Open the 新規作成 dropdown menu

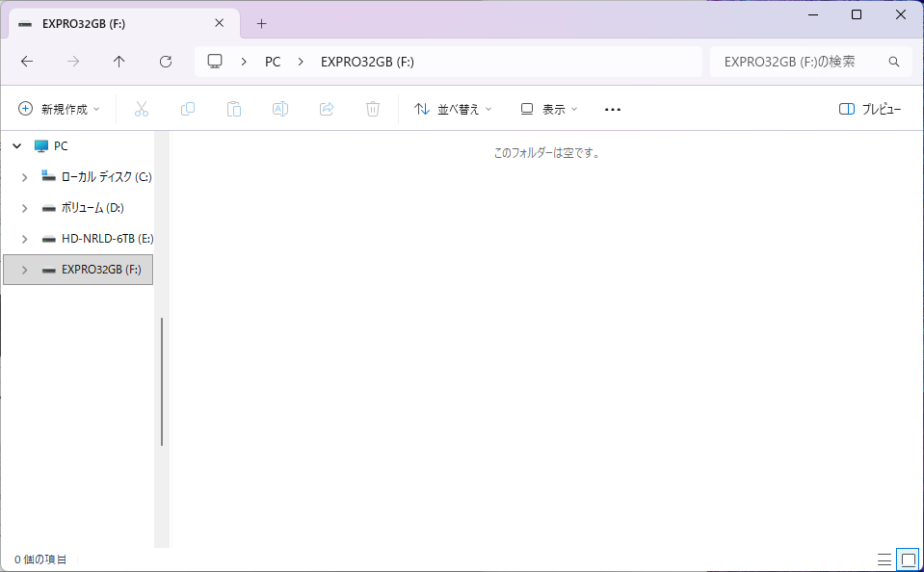(x=60, y=110)
